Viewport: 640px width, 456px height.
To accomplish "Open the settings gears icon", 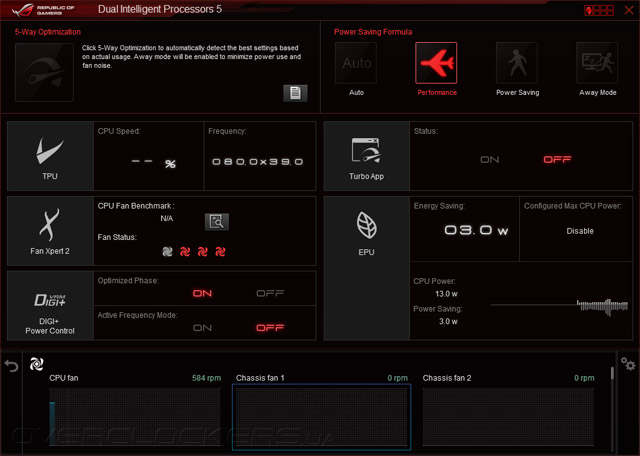I will (628, 363).
